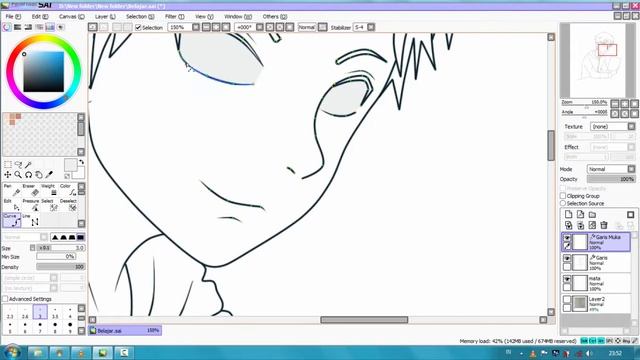Select the Weight tool
Screen dimensions: 640x360
pos(49,190)
